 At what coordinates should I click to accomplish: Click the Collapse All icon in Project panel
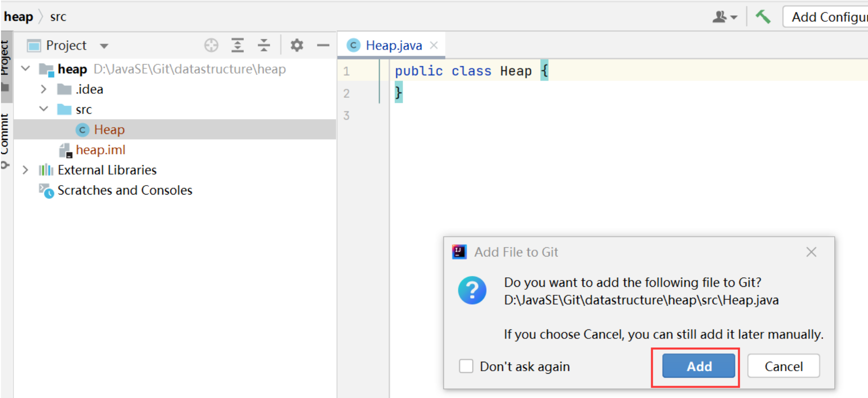pos(264,46)
